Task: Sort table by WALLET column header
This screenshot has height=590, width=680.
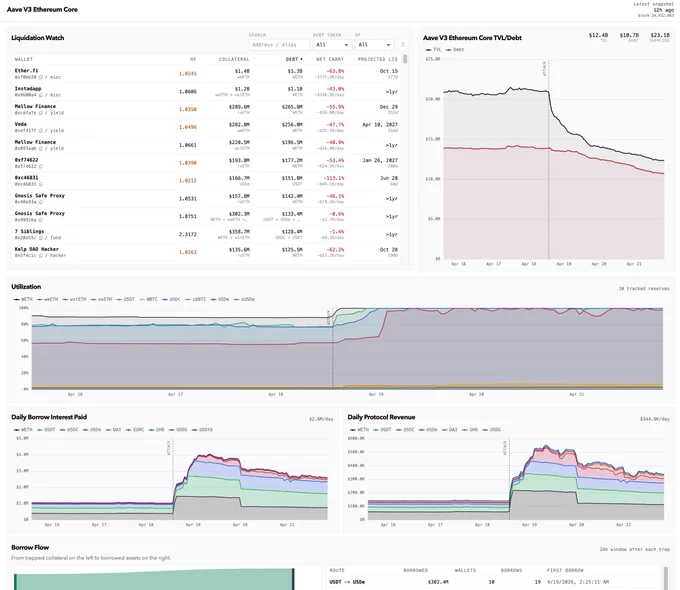Action: point(23,59)
